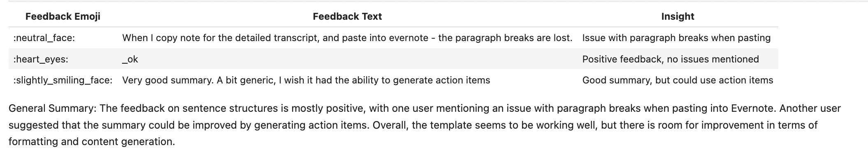This screenshot has width=868, height=157.
Task: Click the feedback text about evernote paragraph breaks
Action: pos(347,38)
